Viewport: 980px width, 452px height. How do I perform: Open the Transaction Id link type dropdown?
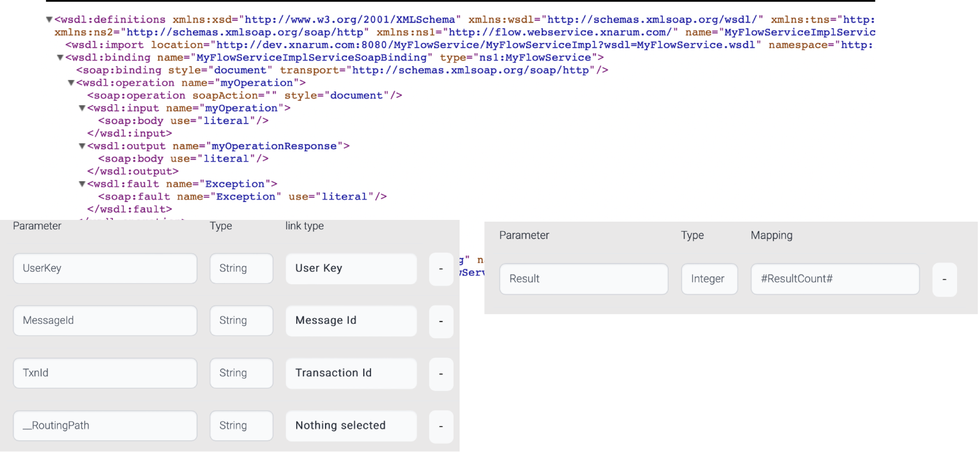351,373
